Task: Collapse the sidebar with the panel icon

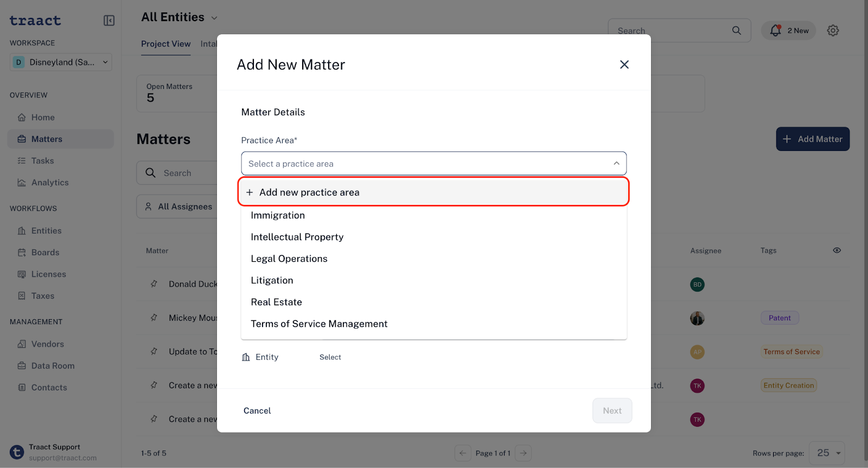Action: click(109, 21)
